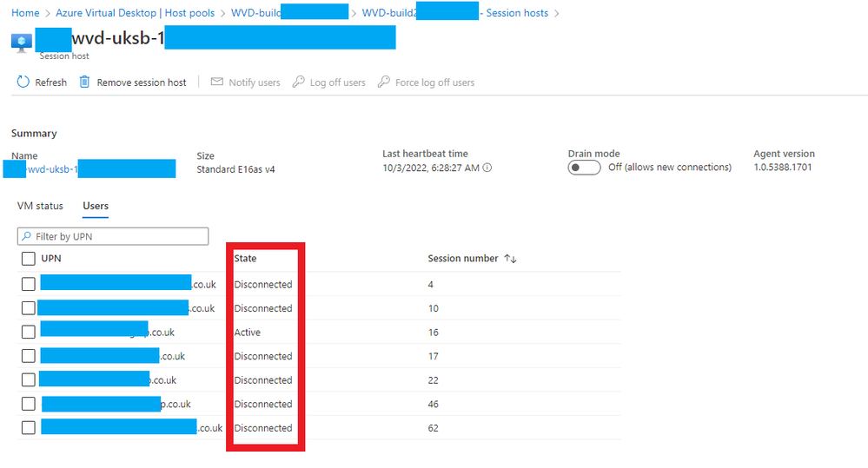Select the checkbox for session 16 Active user

click(x=28, y=332)
